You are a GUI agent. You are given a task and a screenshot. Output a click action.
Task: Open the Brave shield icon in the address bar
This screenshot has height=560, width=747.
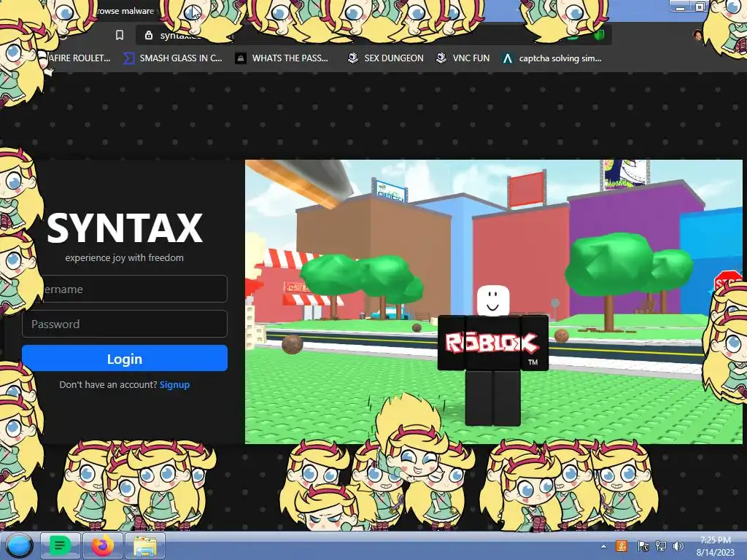pos(599,35)
